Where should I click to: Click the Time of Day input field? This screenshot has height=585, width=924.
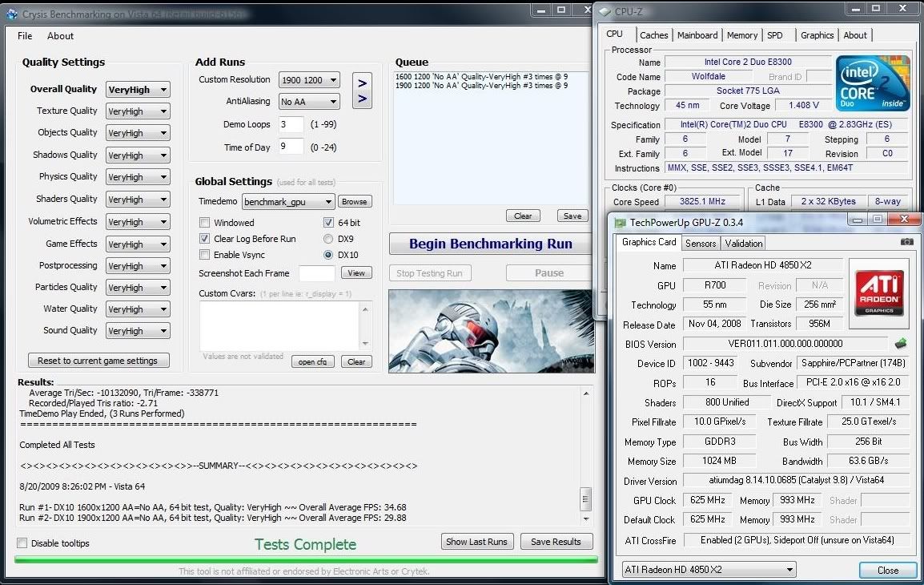click(x=291, y=147)
